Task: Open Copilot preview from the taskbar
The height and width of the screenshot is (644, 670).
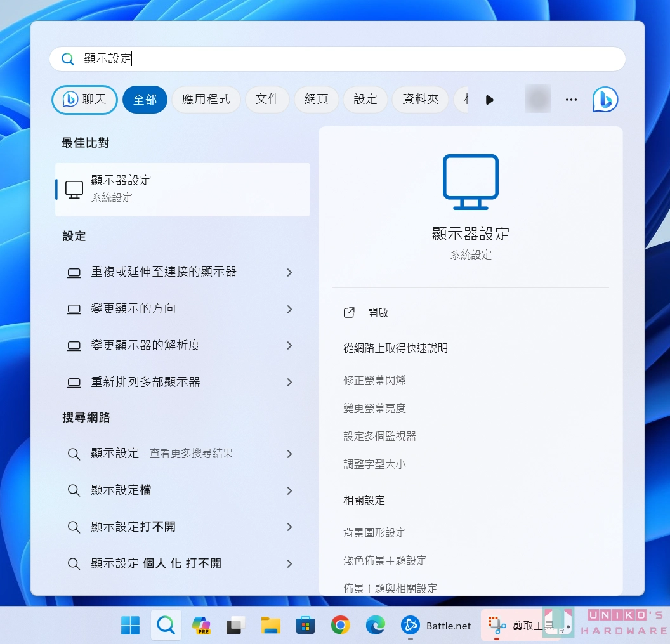Action: pyautogui.click(x=201, y=625)
